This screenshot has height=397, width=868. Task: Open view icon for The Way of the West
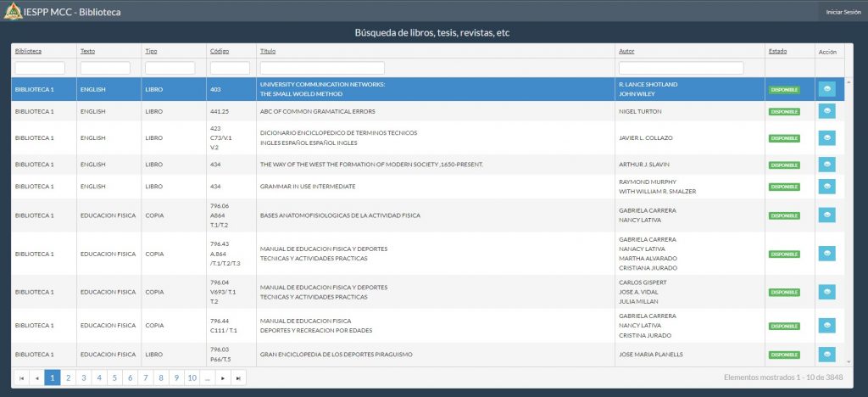(827, 165)
